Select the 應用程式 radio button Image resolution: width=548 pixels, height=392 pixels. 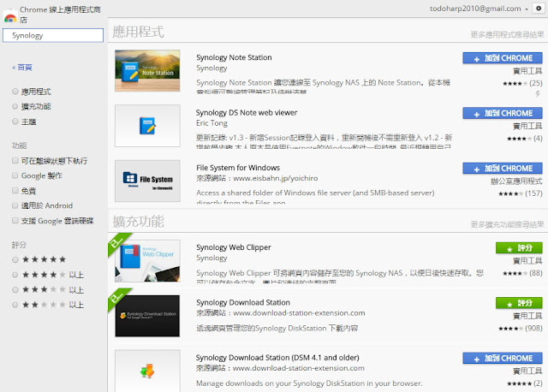point(15,92)
